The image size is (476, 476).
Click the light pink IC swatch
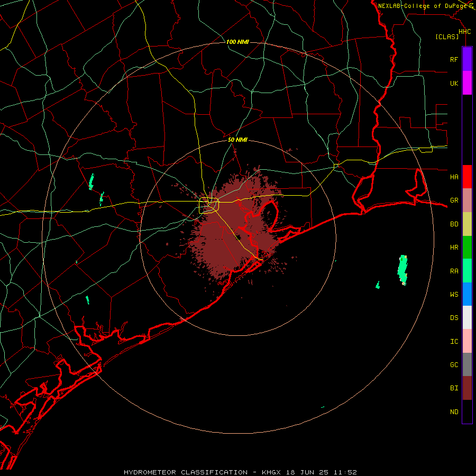467,341
